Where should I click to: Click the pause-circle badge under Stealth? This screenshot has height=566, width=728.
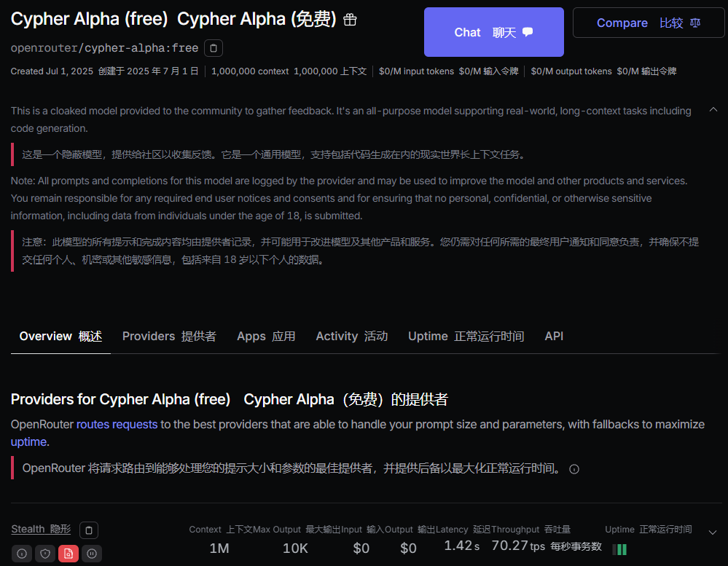tap(92, 554)
